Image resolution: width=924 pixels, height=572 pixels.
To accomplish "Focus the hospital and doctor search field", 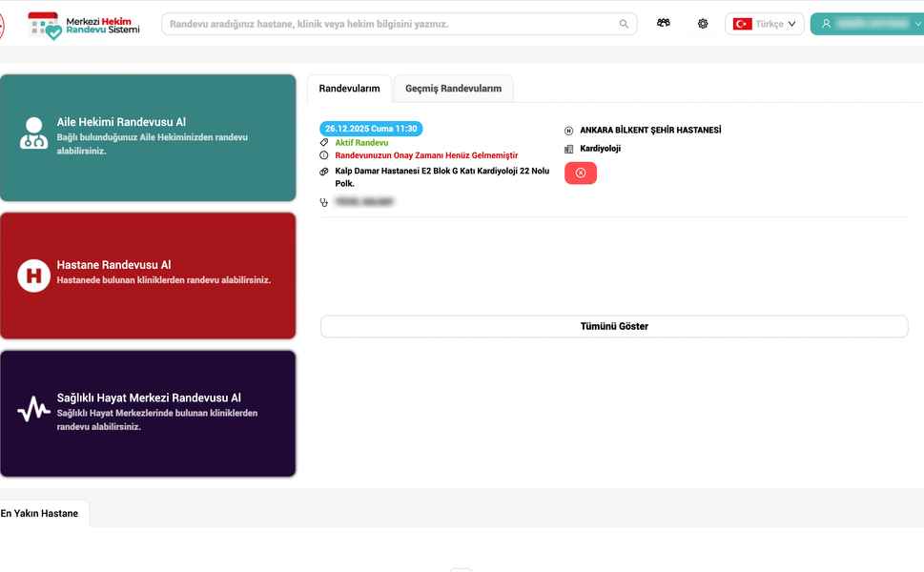I will tap(391, 24).
